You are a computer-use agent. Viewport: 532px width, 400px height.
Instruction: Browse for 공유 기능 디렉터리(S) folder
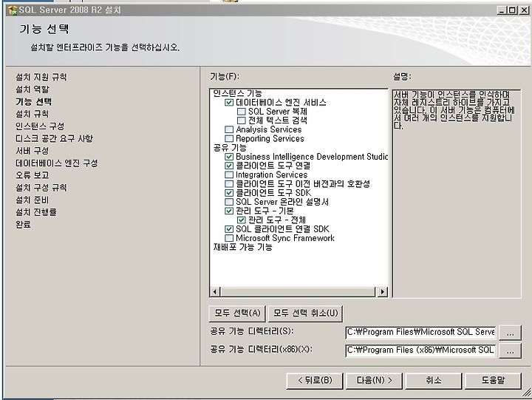(x=510, y=333)
